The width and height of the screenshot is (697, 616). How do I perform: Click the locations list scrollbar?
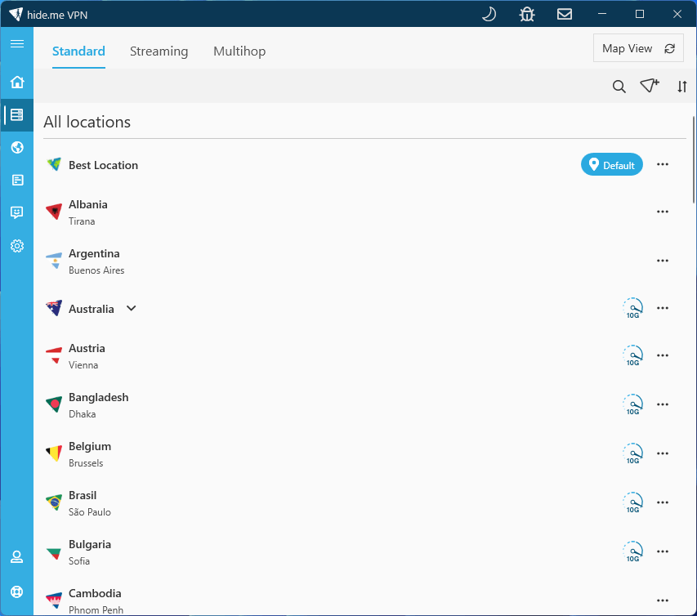(694, 159)
